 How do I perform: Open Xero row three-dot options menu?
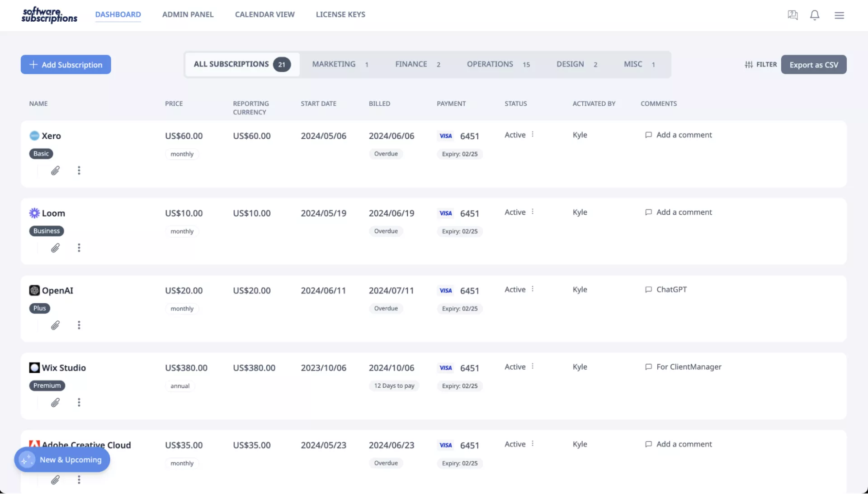(x=79, y=171)
